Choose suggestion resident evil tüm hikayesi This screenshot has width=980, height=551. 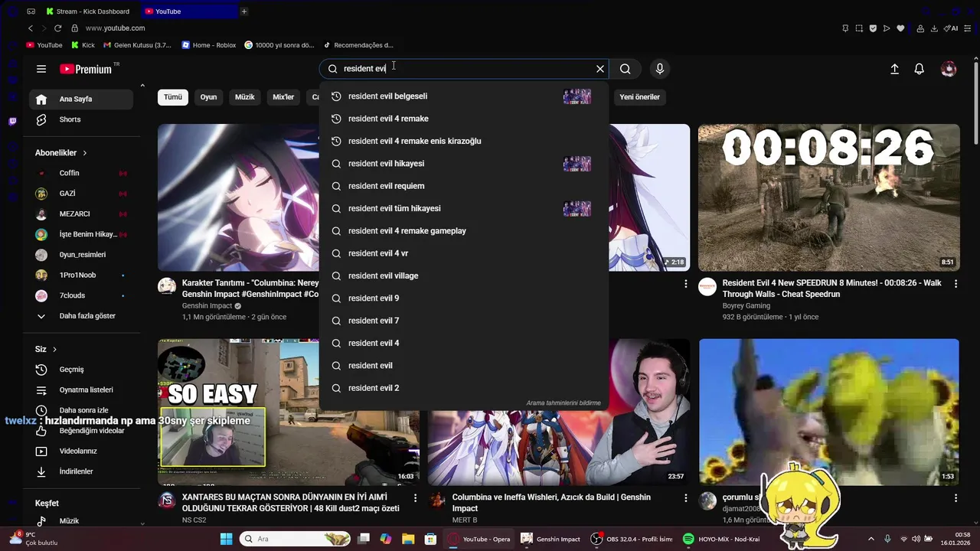click(x=464, y=208)
